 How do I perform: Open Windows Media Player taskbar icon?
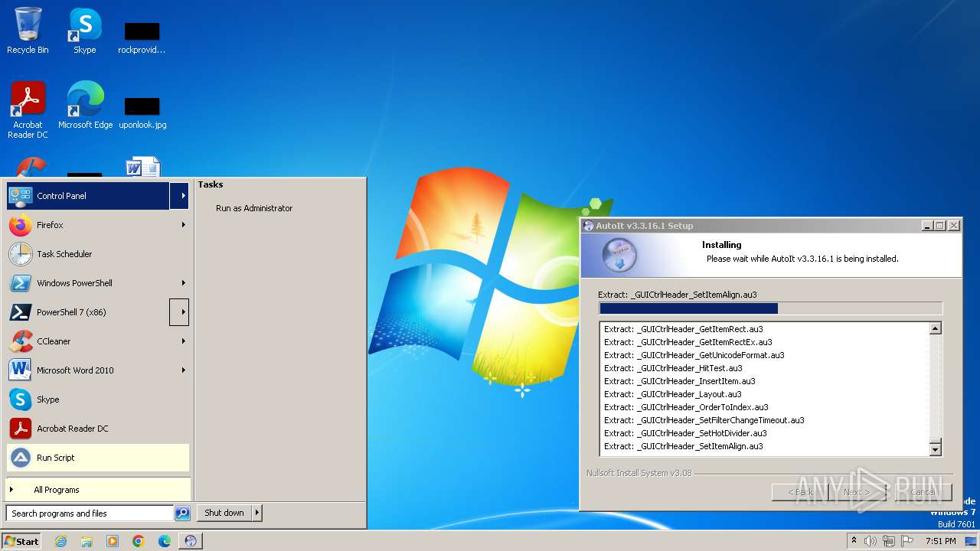pos(113,541)
